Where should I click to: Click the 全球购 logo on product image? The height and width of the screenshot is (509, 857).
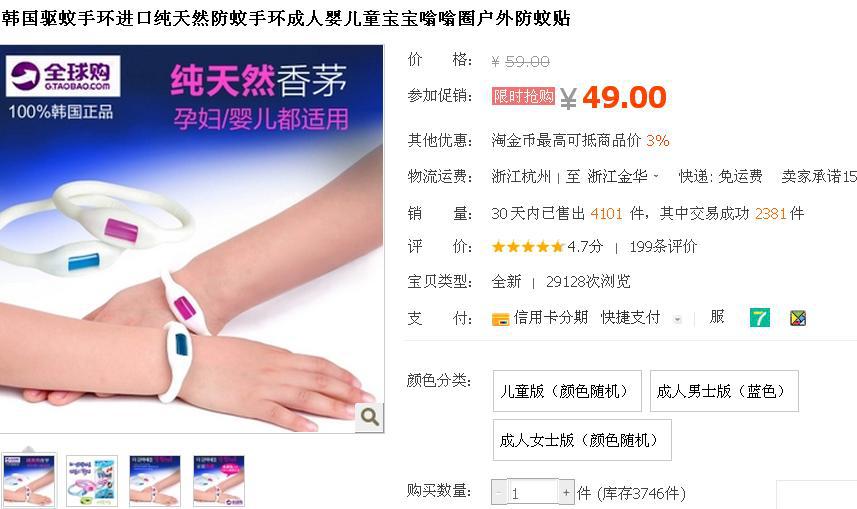[x=63, y=76]
